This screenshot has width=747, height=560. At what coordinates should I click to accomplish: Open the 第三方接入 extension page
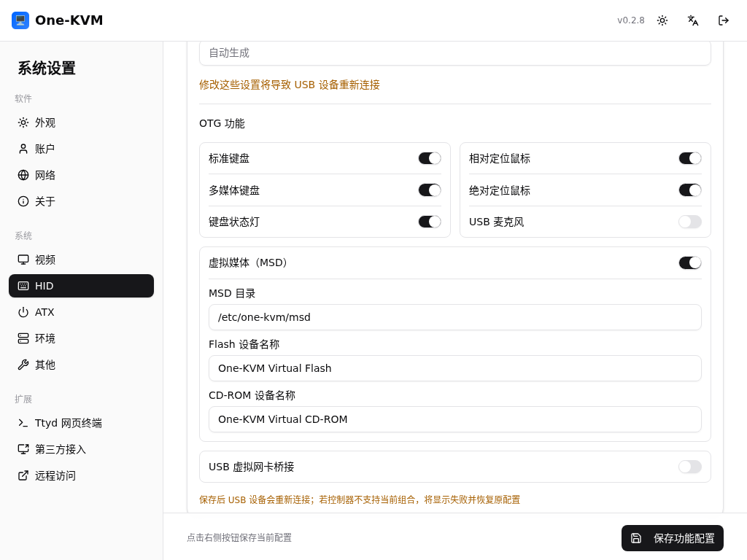click(82, 449)
